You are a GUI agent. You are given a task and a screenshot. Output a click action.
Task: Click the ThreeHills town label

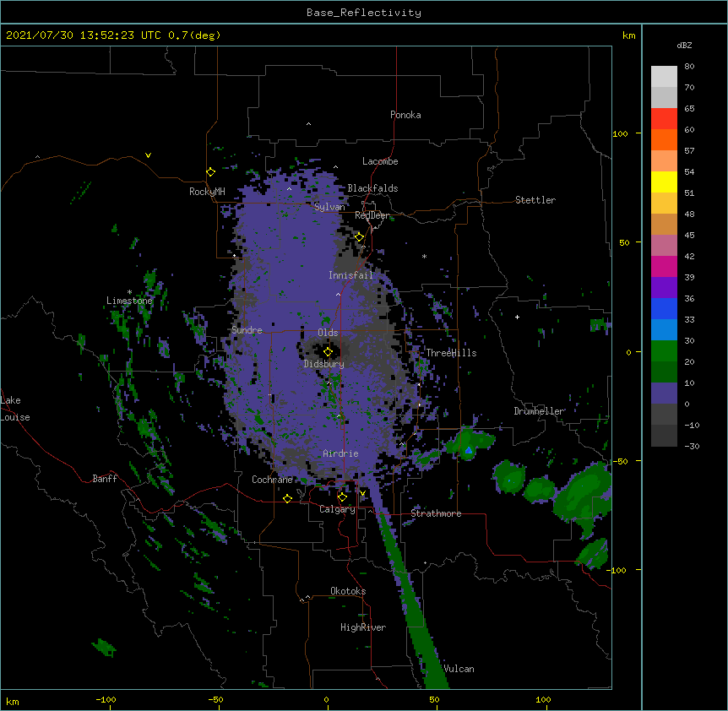451,353
